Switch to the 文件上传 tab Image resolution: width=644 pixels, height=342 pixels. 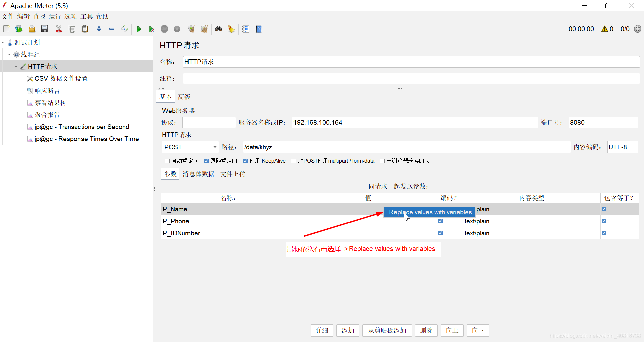point(233,174)
